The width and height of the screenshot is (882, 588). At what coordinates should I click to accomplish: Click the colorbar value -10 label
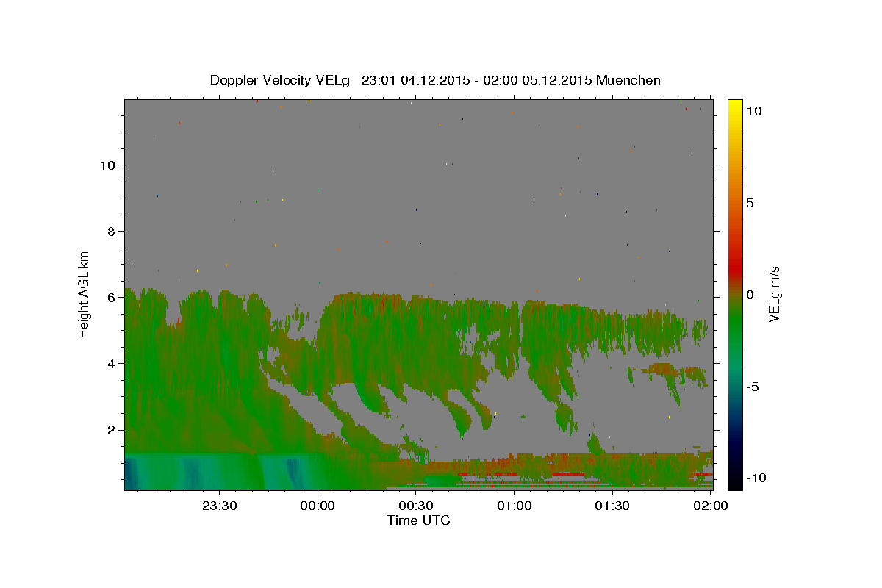click(x=756, y=478)
